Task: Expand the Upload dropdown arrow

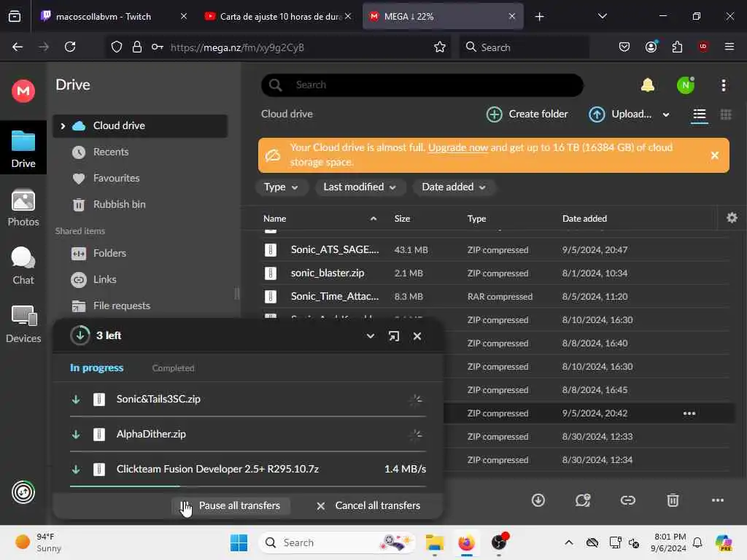Action: (x=665, y=114)
